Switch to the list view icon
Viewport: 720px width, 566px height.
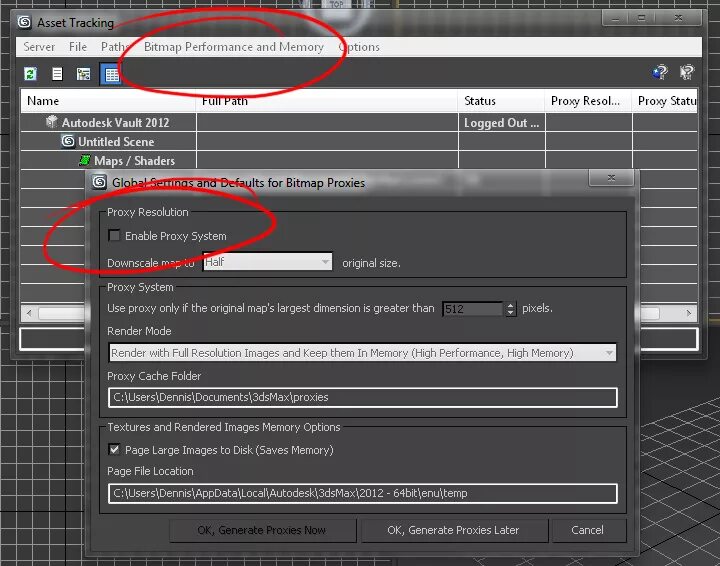pos(57,74)
